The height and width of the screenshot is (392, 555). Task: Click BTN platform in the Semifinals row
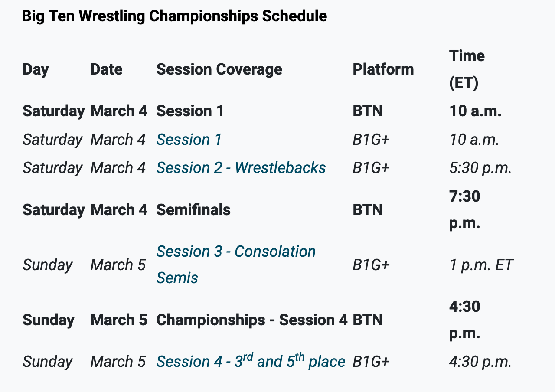coord(367,210)
